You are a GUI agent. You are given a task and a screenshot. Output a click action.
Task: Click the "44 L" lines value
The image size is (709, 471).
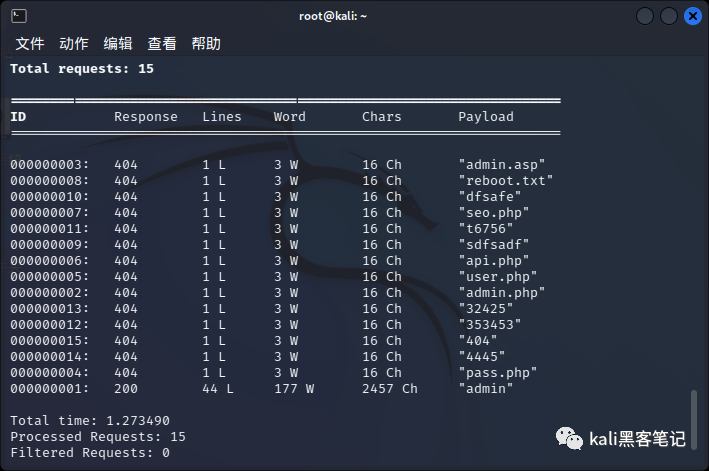[x=218, y=389]
